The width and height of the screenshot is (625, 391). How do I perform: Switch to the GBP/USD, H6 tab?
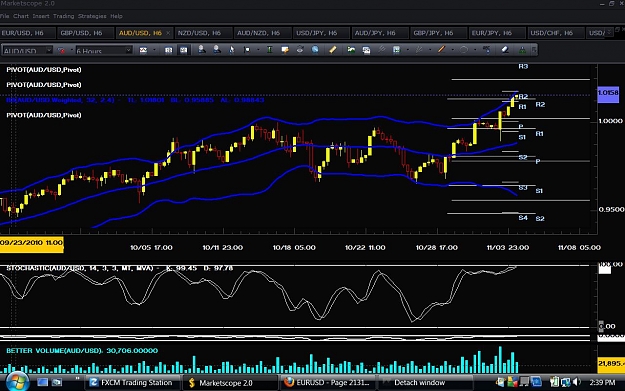pyautogui.click(x=85, y=33)
